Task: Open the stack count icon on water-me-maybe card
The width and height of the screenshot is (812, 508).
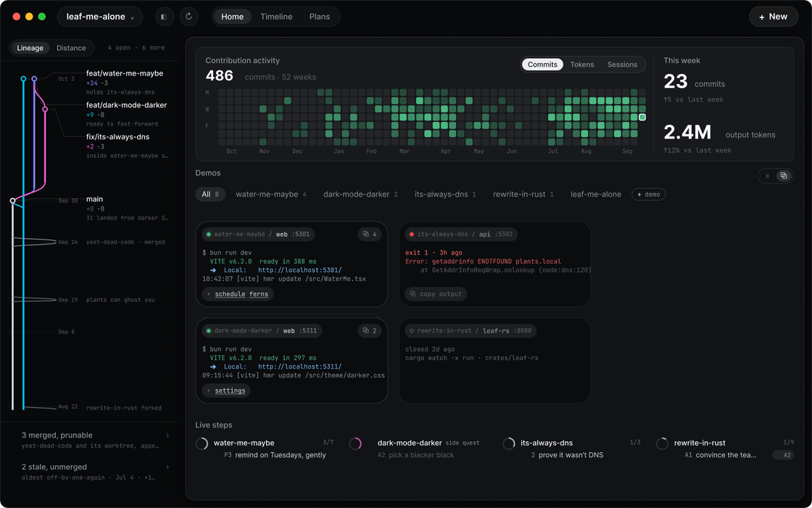Action: click(x=370, y=234)
